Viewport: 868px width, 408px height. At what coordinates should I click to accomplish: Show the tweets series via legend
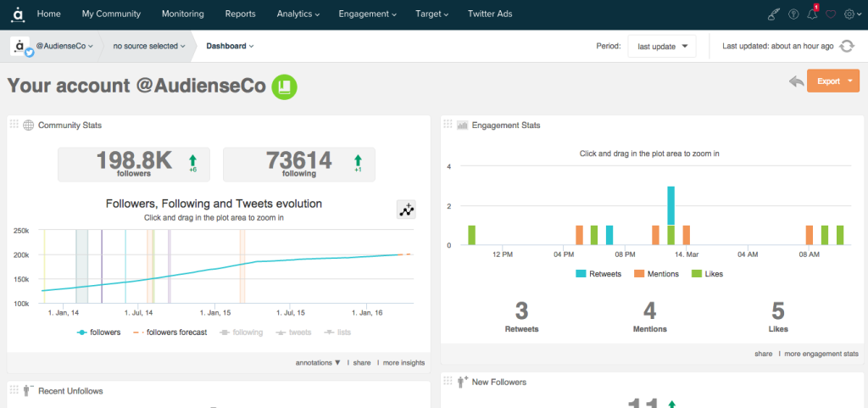click(x=294, y=333)
